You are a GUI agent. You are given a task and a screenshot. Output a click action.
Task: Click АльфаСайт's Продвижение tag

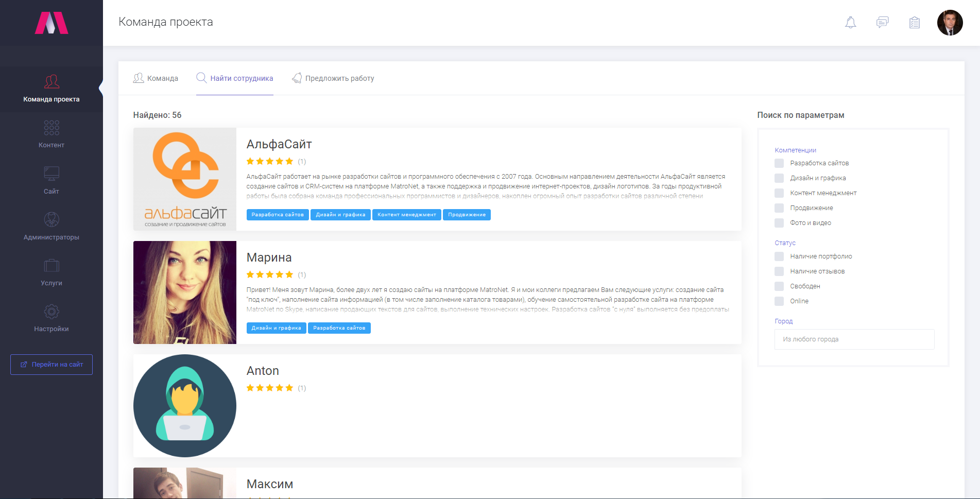tap(467, 215)
